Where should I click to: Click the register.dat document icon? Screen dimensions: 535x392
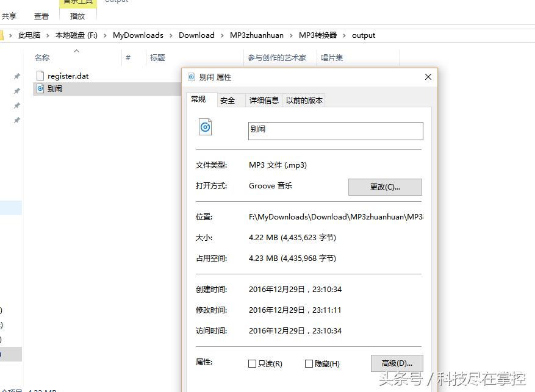38,76
